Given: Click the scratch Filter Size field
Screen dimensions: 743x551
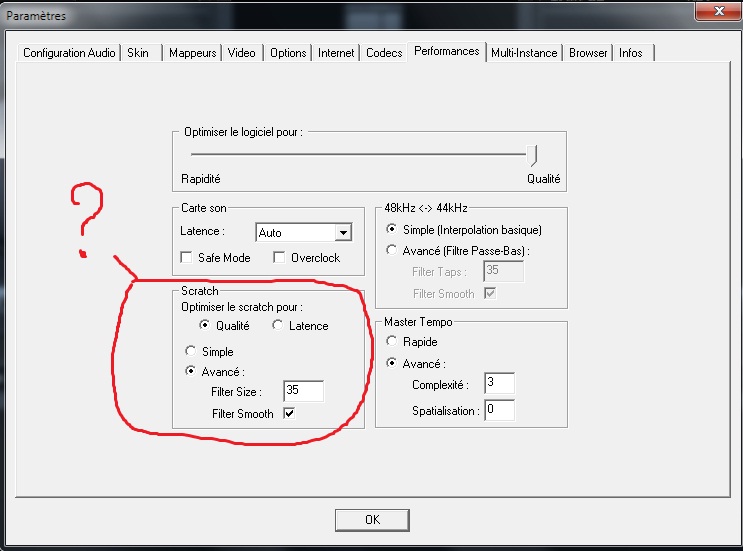Looking at the screenshot, I should [x=303, y=392].
